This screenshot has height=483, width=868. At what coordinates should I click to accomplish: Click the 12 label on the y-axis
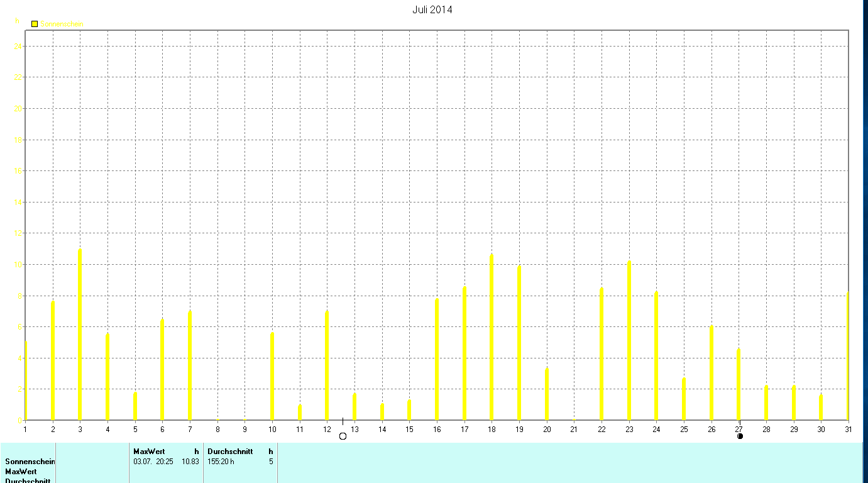(x=19, y=233)
